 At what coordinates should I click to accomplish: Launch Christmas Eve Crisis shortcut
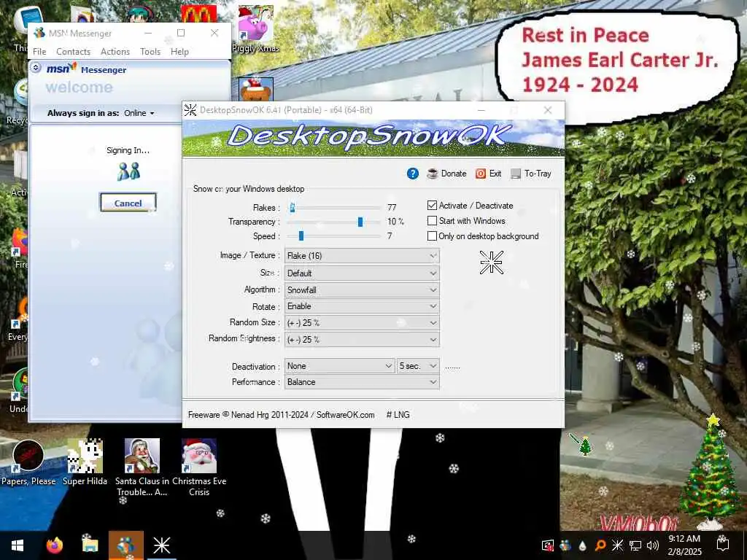coord(199,467)
